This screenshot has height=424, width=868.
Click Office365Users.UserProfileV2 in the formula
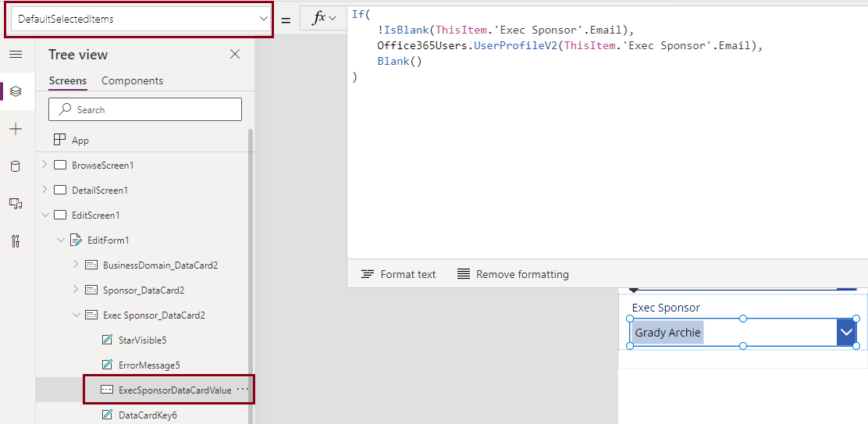pos(467,46)
